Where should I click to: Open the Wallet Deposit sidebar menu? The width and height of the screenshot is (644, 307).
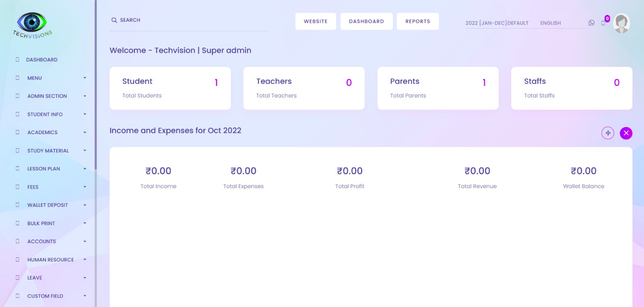click(x=47, y=205)
